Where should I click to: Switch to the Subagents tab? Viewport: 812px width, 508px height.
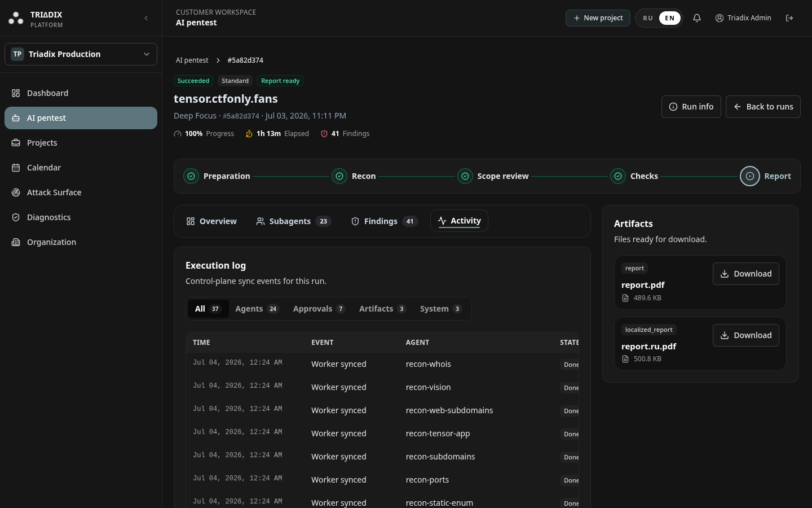(293, 221)
